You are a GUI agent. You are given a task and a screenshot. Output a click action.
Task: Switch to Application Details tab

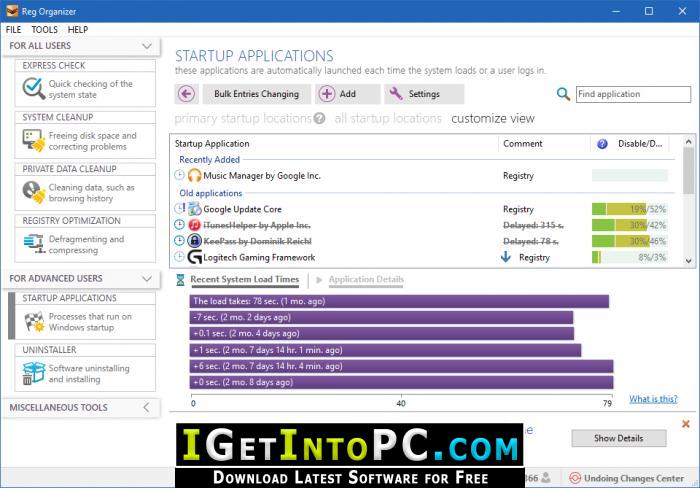pos(366,280)
